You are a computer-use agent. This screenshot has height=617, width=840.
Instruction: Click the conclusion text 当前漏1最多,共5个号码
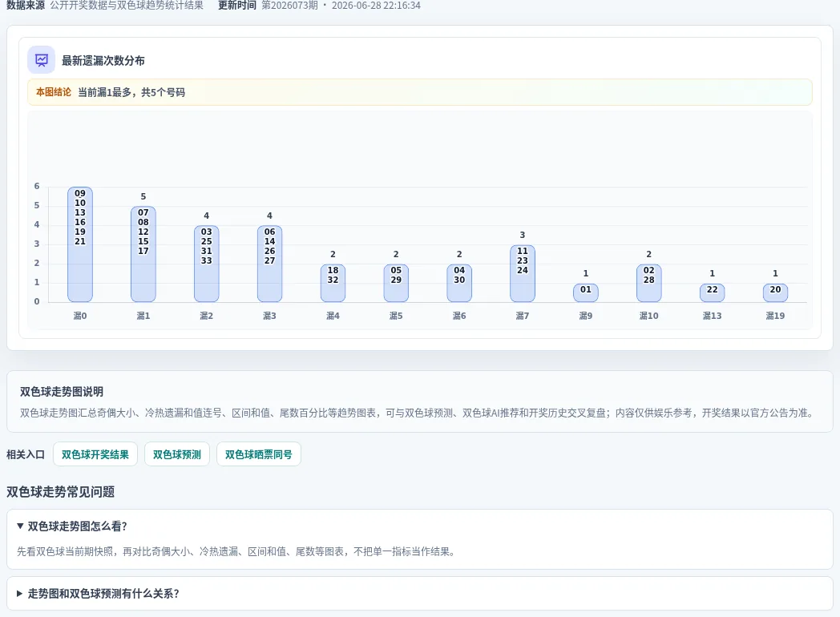131,92
